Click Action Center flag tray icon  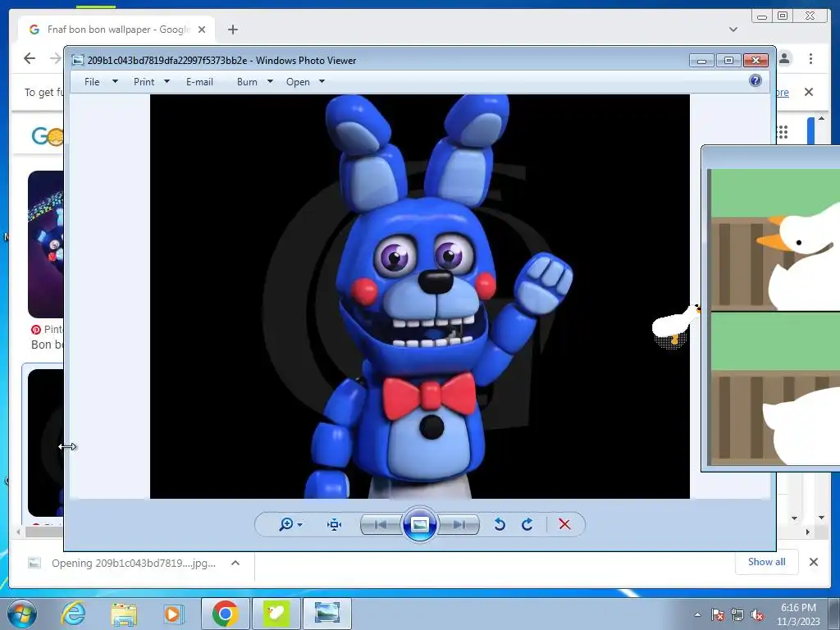pos(718,614)
